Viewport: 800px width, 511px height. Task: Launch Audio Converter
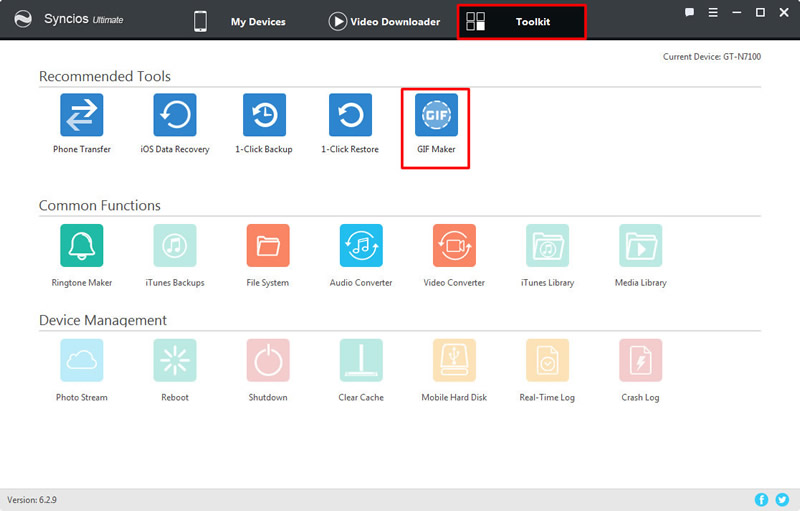click(x=361, y=245)
